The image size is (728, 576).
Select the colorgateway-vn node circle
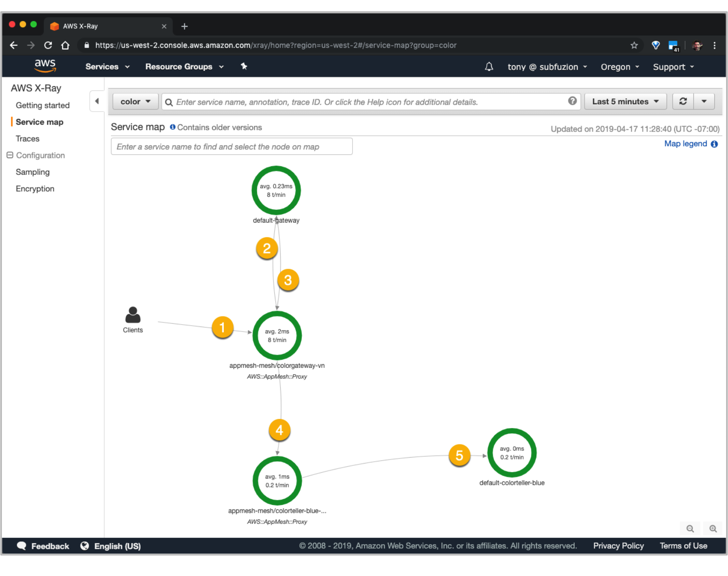277,336
